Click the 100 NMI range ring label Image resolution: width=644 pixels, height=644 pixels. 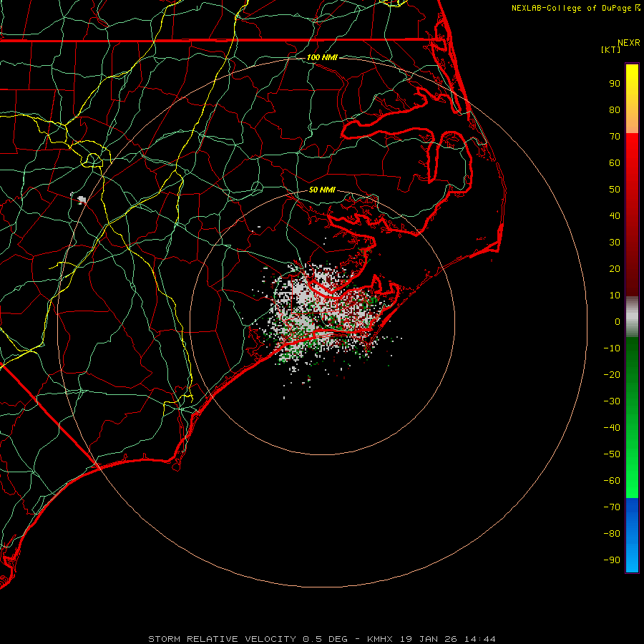tap(322, 57)
